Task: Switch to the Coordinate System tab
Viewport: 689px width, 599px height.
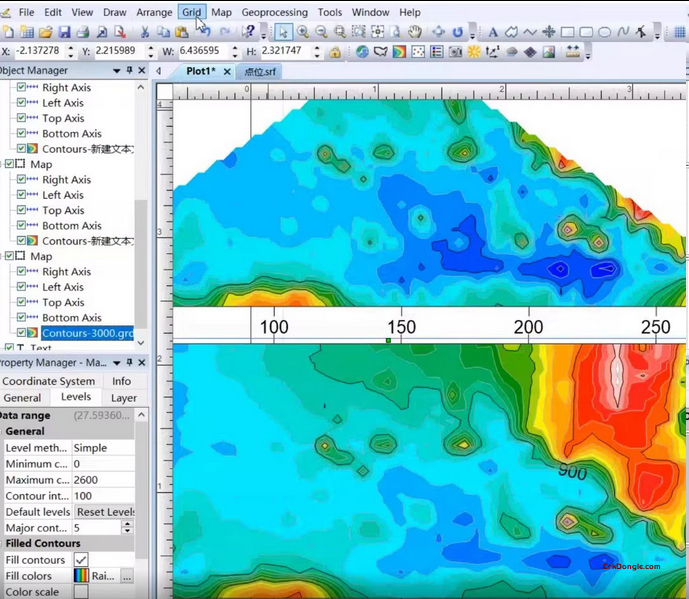Action: click(49, 381)
